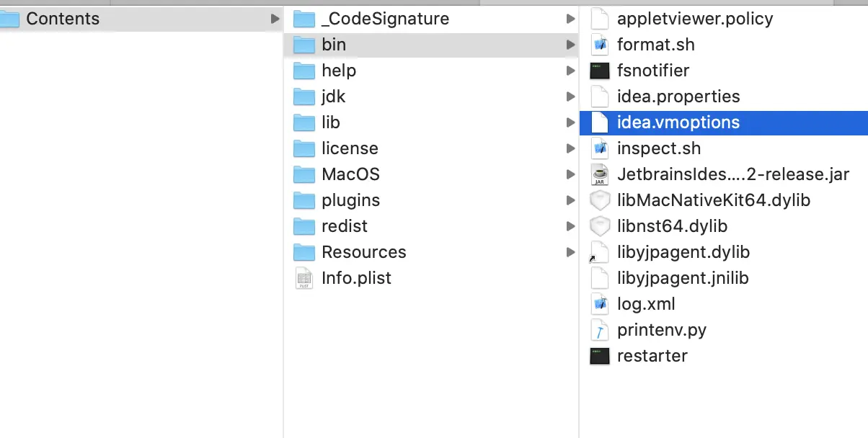The image size is (868, 438).
Task: Click the libyjpagent.dylib alias icon
Action: 598,252
